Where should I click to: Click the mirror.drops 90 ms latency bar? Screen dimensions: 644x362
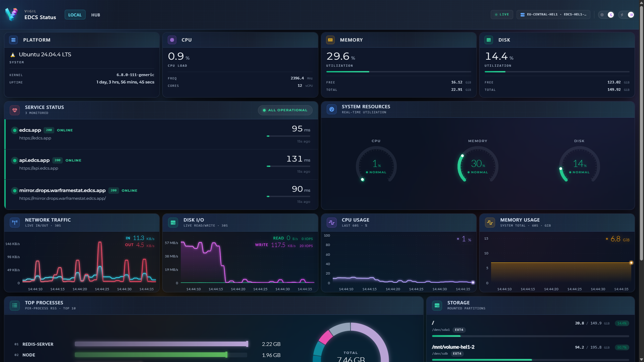288,196
